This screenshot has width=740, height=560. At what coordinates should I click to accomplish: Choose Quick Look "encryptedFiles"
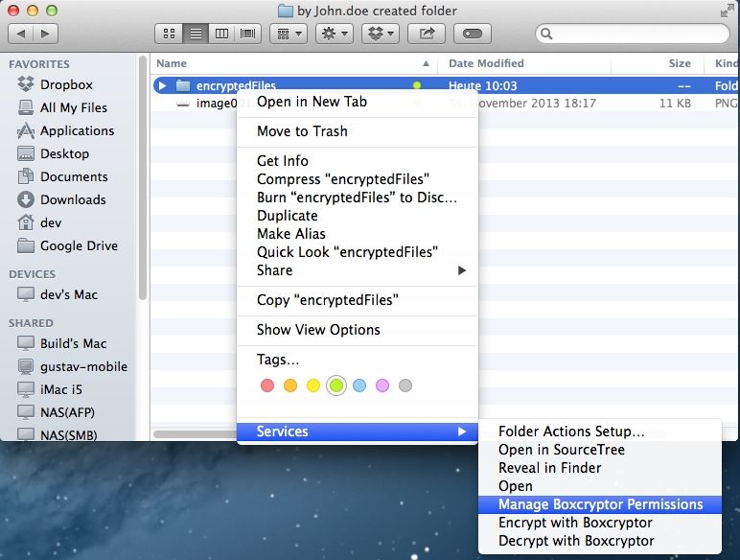358,252
